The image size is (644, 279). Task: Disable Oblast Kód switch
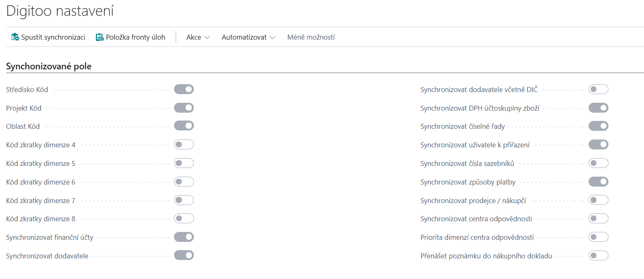coord(184,126)
